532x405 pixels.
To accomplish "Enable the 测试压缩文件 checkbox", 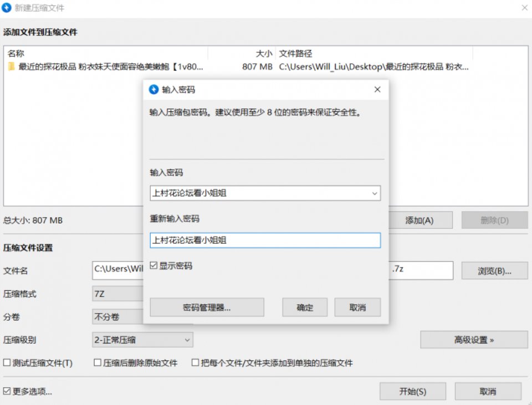I will tap(6, 362).
